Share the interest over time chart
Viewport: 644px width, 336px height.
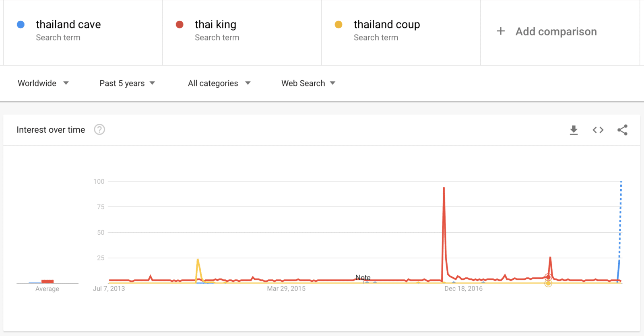pos(622,130)
